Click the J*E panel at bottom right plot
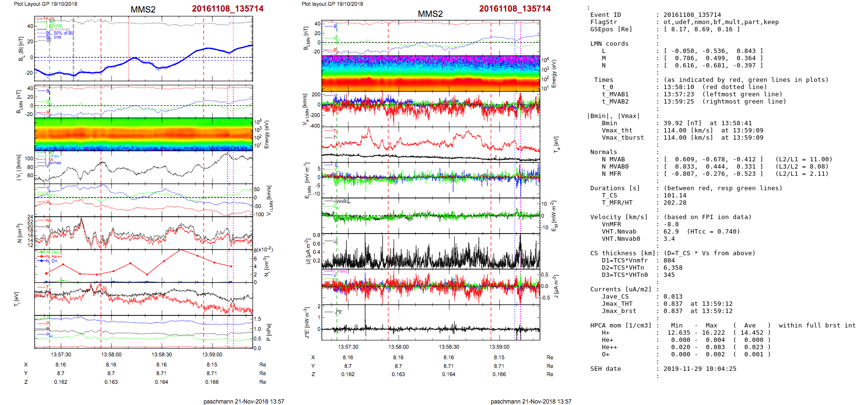This screenshot has height=405, width=868. point(431,322)
